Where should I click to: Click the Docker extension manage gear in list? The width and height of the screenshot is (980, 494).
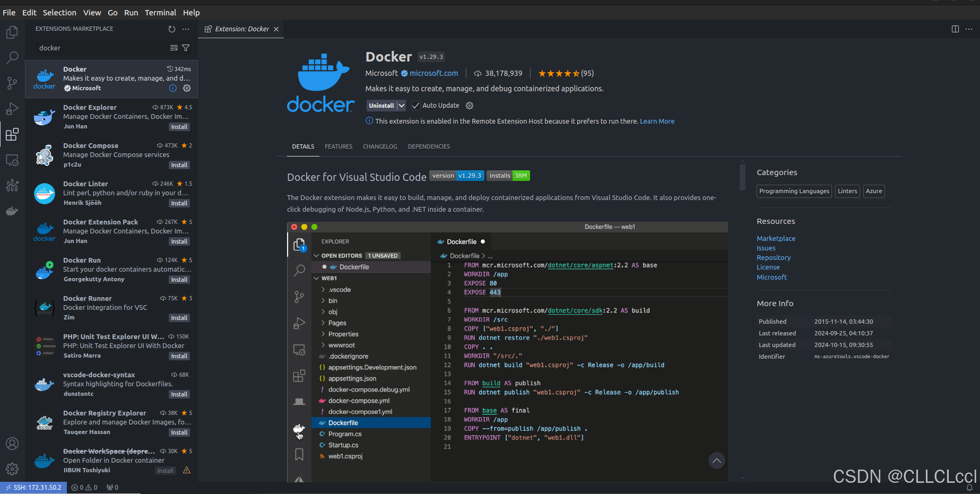click(x=187, y=88)
